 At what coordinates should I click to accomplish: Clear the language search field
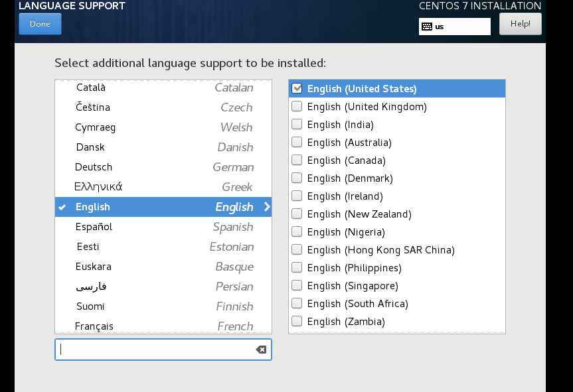tap(261, 350)
